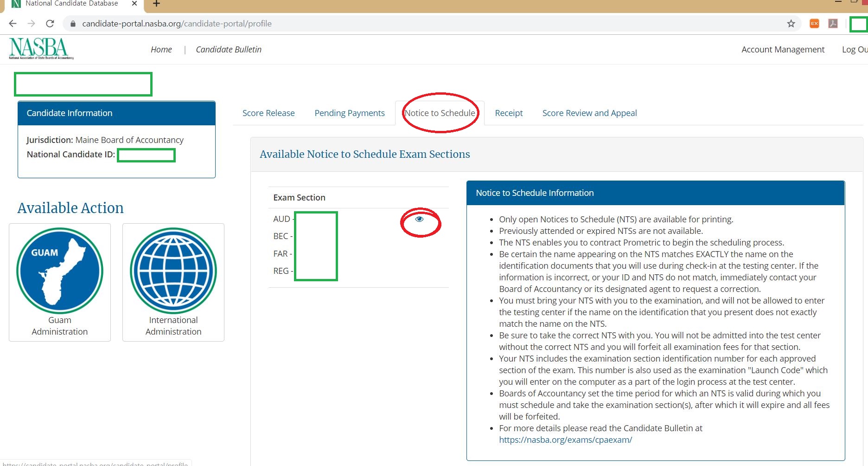This screenshot has width=868, height=466.
Task: Open the Receipt tab
Action: coord(509,113)
